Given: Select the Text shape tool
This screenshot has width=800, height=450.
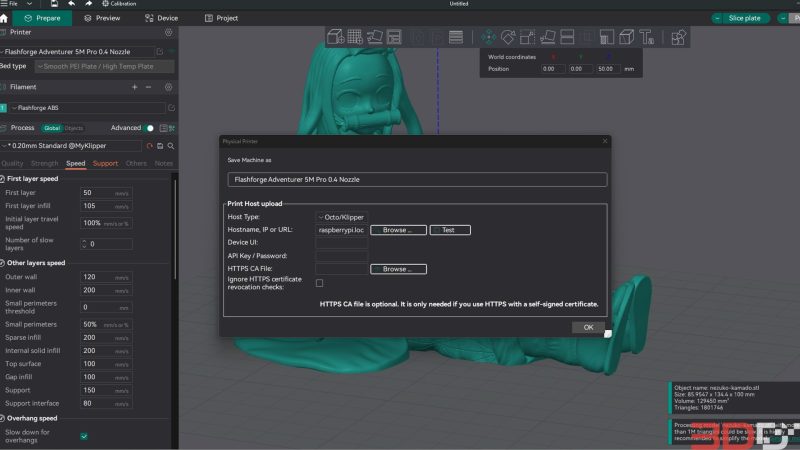Looking at the screenshot, I should pyautogui.click(x=646, y=37).
